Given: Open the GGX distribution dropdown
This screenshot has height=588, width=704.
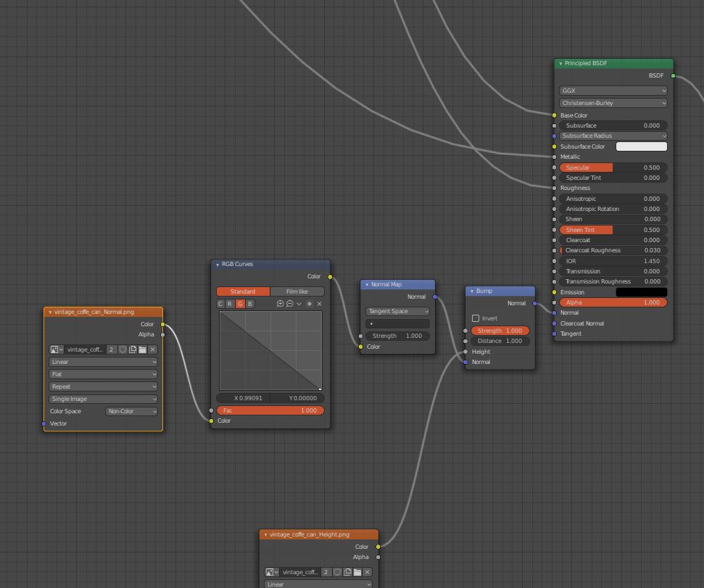Looking at the screenshot, I should point(613,91).
